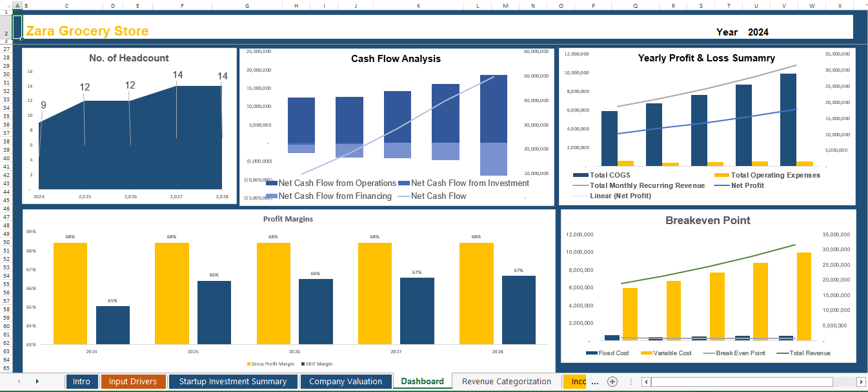The image size is (868, 392).
Task: Select column A header
Action: (17, 6)
